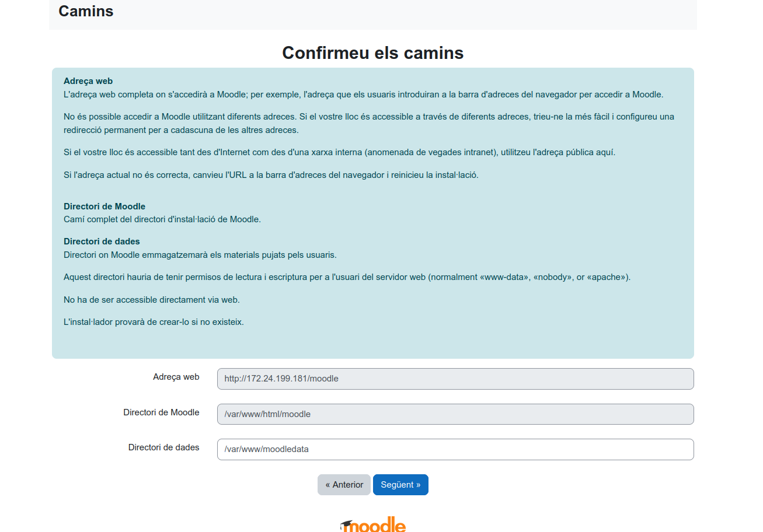Click the line "L'instal·lador provarà de crear-lo si no existeix."
The image size is (763, 532).
click(154, 322)
